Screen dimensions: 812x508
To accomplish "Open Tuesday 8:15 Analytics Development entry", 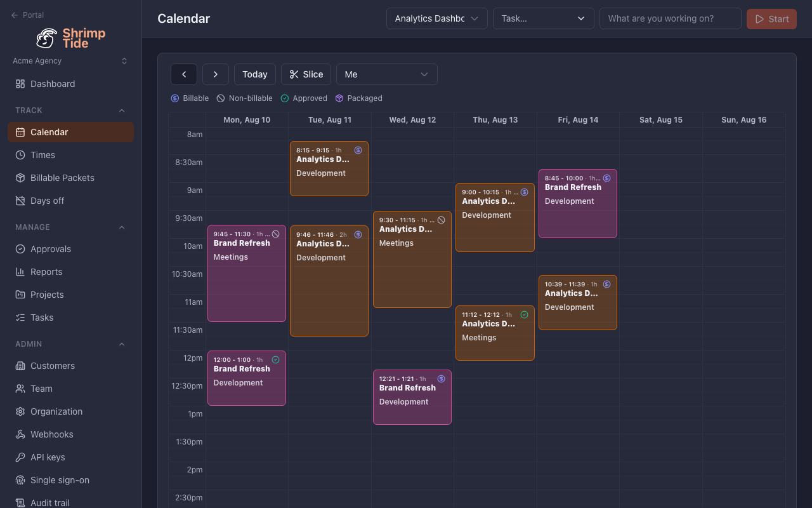I will tap(329, 168).
